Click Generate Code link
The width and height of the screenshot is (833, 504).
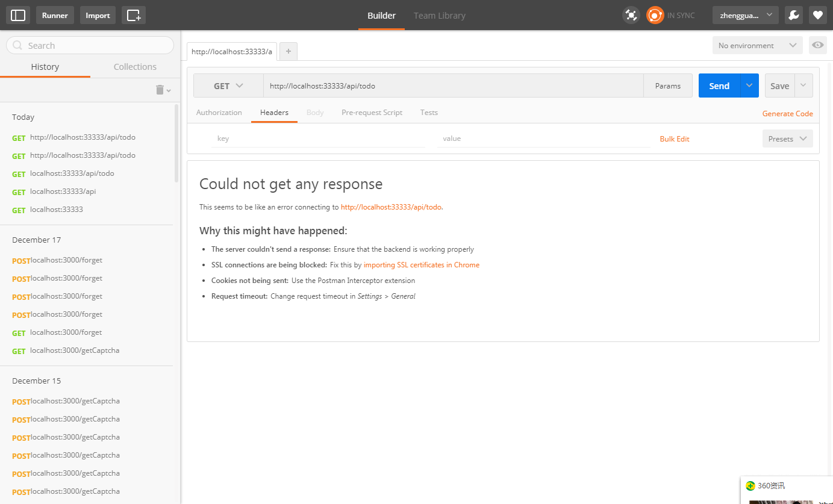click(x=787, y=113)
